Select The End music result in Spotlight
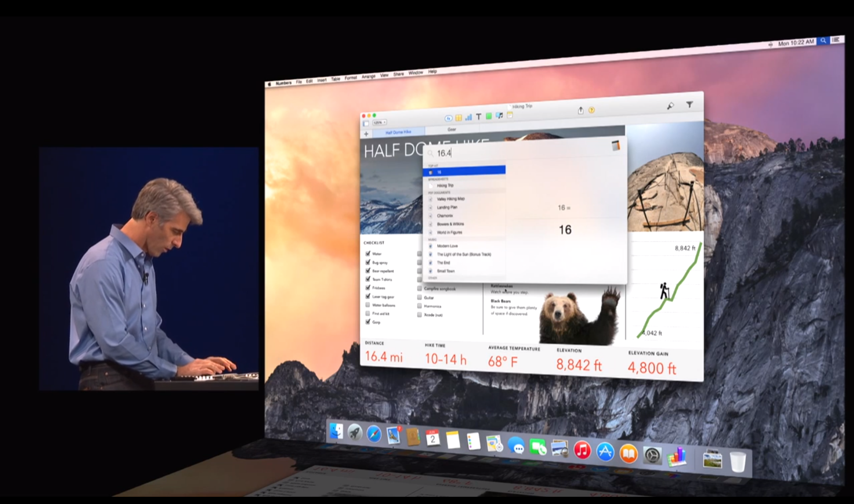This screenshot has width=854, height=504. pos(464,263)
